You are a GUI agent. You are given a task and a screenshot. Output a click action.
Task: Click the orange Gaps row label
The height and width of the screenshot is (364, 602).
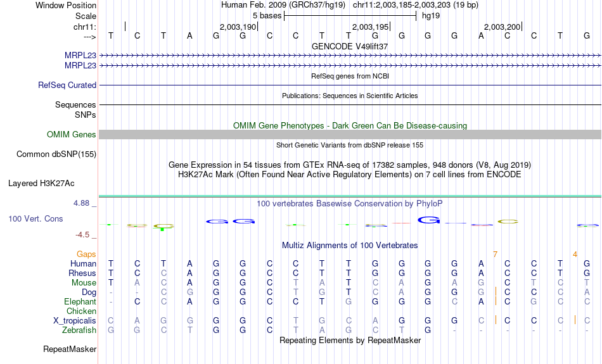86,254
